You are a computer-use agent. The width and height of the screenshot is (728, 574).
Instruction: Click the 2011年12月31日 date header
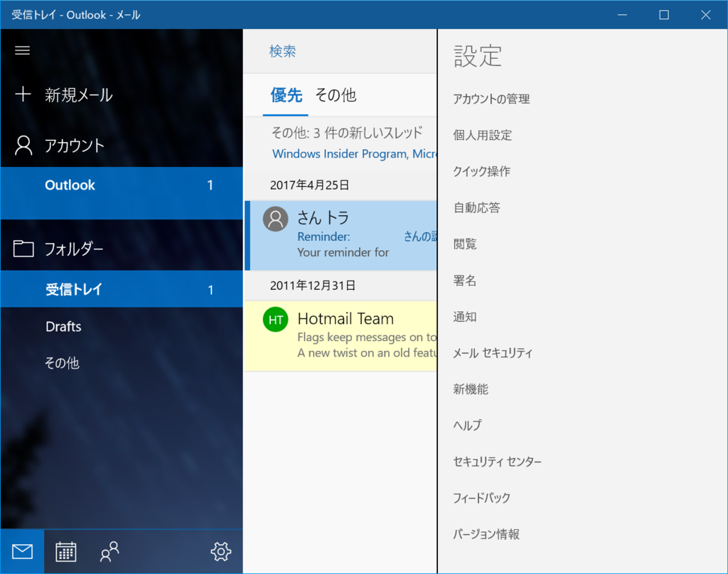[x=313, y=285]
